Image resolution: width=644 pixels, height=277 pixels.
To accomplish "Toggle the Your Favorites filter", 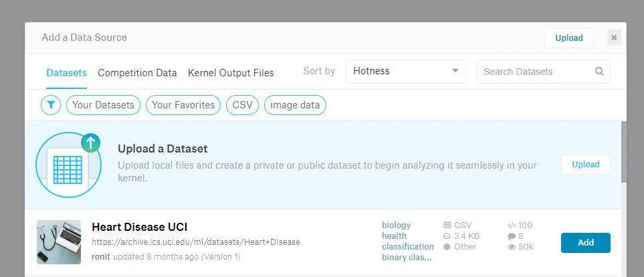I will point(183,105).
